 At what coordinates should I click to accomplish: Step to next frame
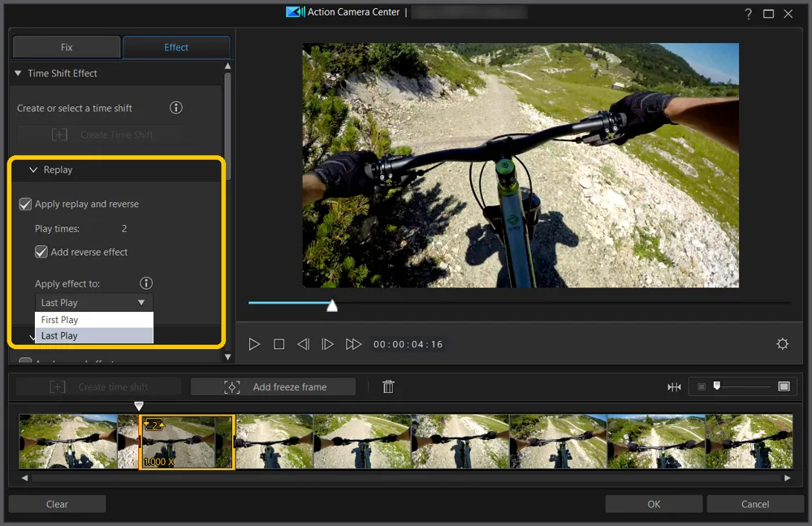click(x=327, y=344)
